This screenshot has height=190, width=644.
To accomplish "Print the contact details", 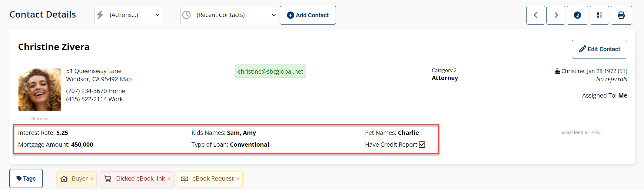I will tap(621, 15).
